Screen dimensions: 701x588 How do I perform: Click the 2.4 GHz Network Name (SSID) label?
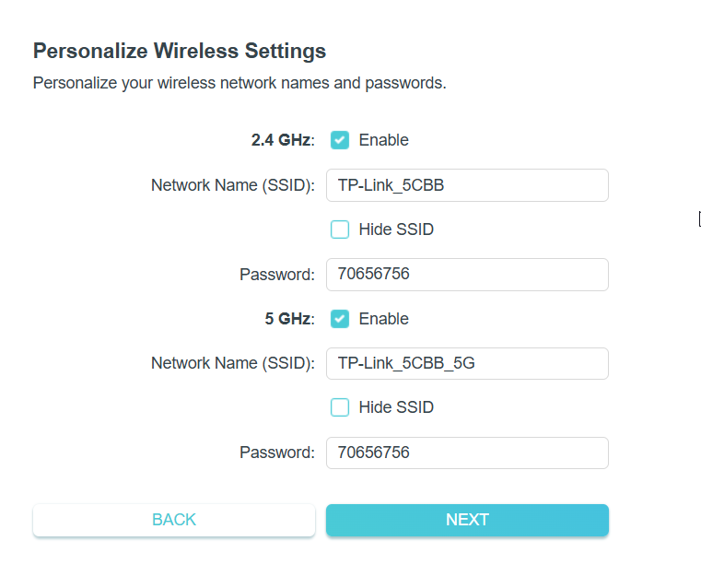(233, 185)
